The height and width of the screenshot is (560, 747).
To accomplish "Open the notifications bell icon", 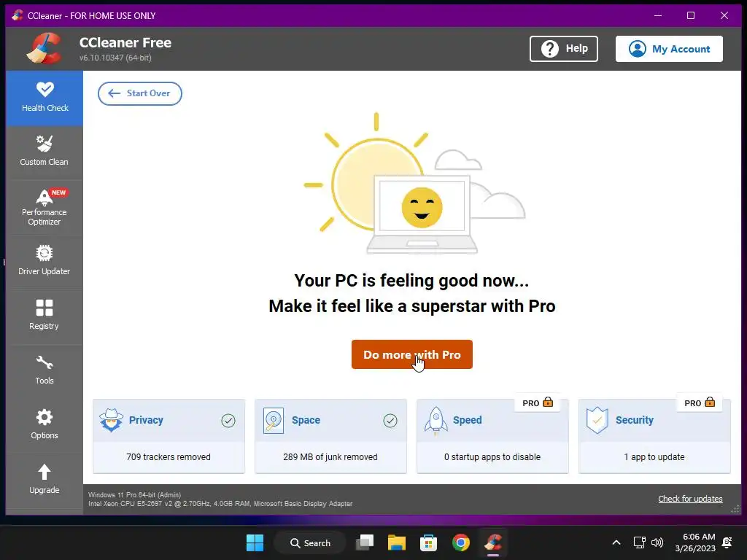I will tap(727, 542).
